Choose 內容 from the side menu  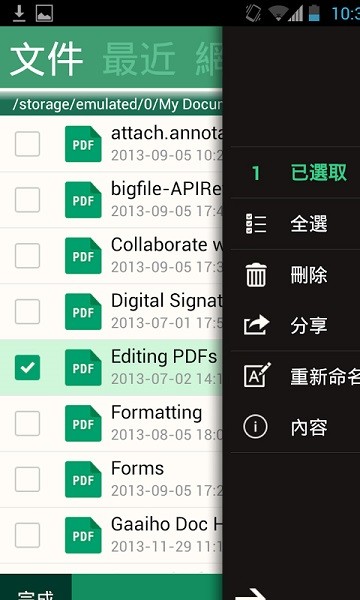point(309,427)
